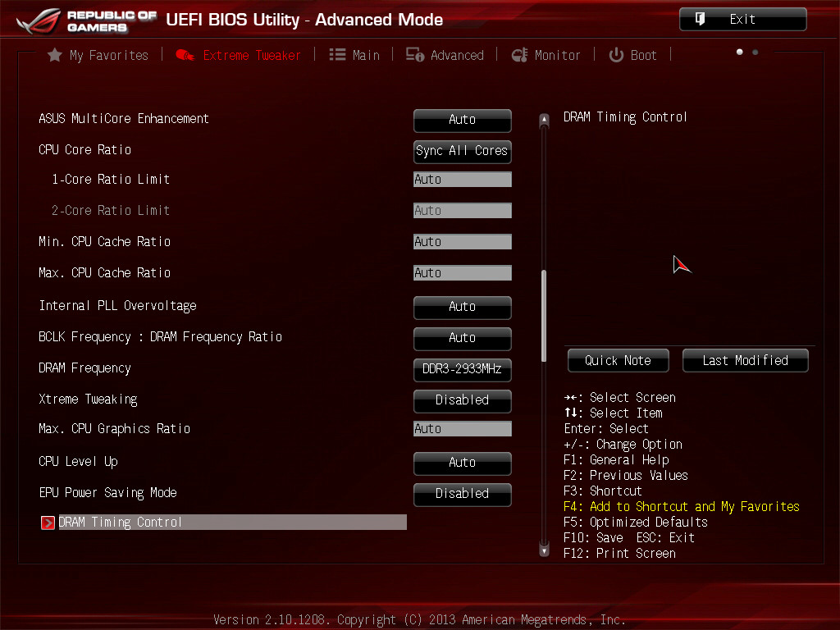Select the 1-Core Ratio Limit input field
Image resolution: width=840 pixels, height=630 pixels.
(462, 180)
